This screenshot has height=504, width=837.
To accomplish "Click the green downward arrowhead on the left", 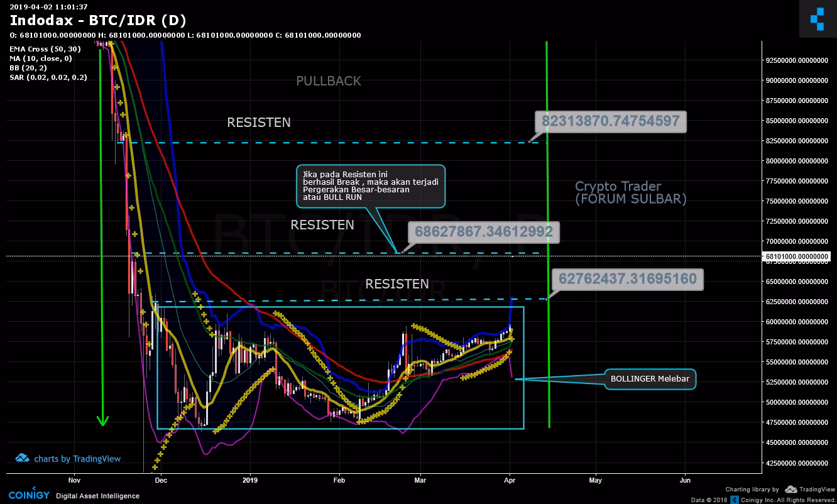I will coord(103,420).
